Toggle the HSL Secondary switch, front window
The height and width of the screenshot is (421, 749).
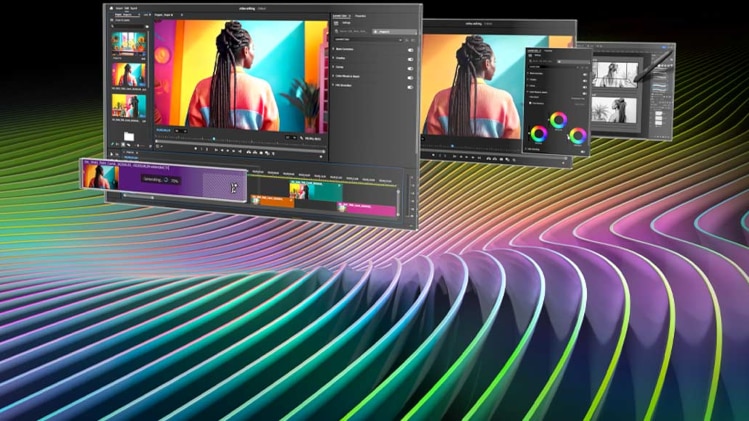click(x=410, y=87)
